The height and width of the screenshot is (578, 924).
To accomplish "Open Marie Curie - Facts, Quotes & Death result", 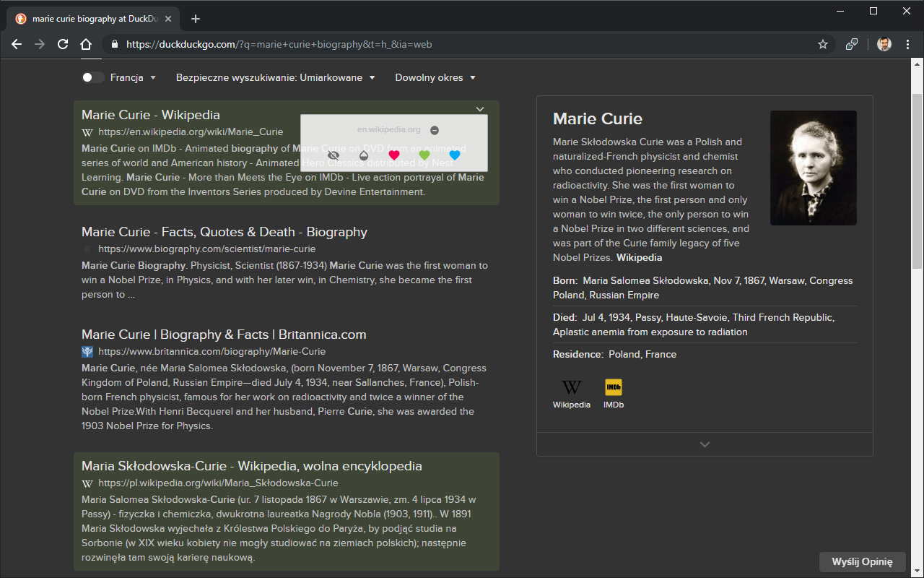I will pyautogui.click(x=225, y=232).
